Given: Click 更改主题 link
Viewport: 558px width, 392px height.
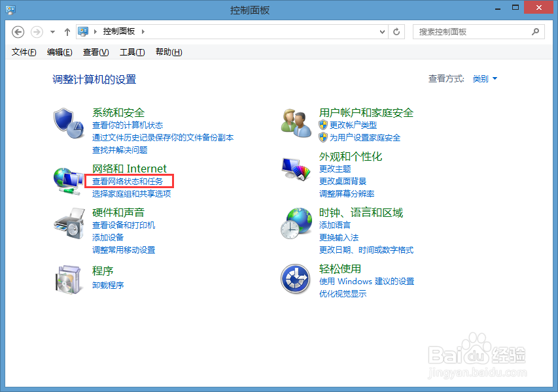Looking at the screenshot, I should point(335,169).
